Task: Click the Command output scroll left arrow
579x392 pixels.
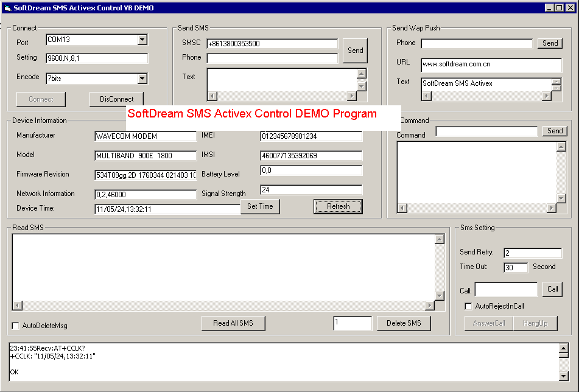Action: (402, 208)
